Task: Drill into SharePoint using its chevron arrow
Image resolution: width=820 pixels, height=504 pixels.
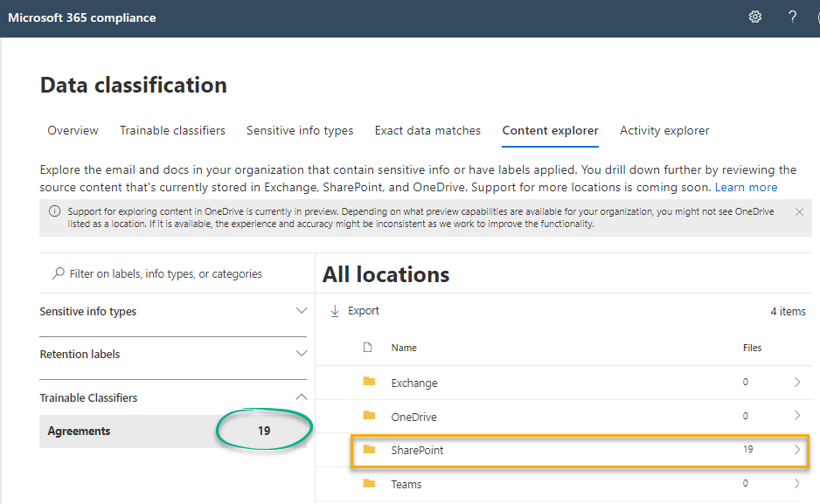Action: [x=796, y=450]
